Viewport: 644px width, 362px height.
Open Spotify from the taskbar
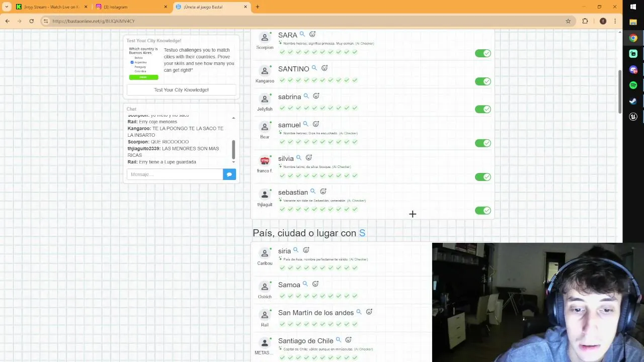tap(633, 85)
